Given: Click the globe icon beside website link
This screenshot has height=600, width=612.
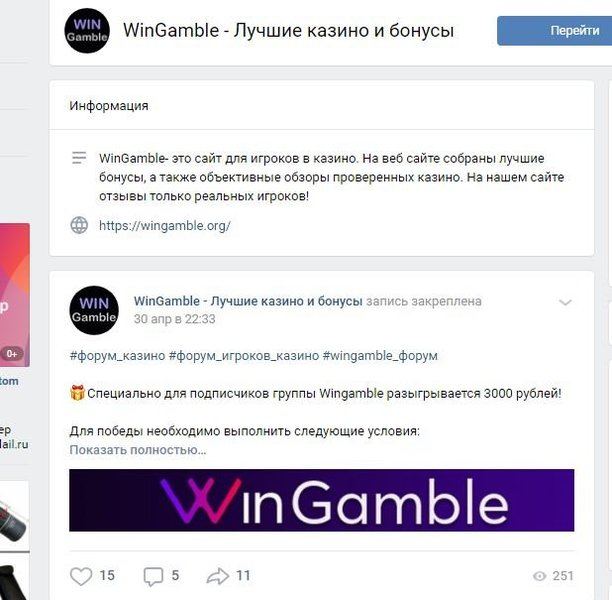Looking at the screenshot, I should [x=79, y=225].
